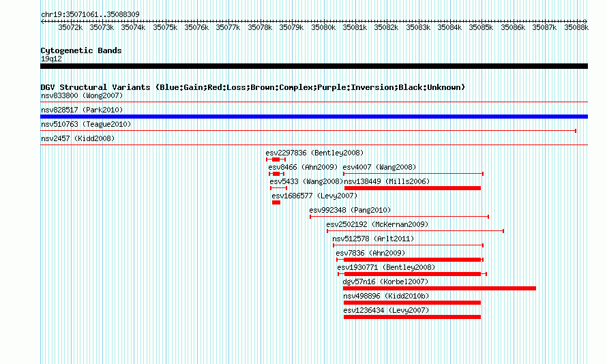Click the nsv833800 (Wong2007) variant label

[82, 95]
